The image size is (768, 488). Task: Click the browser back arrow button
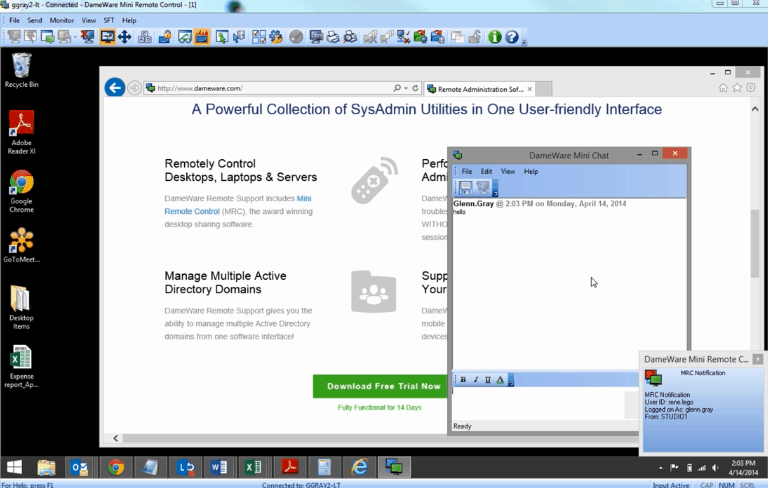click(115, 88)
